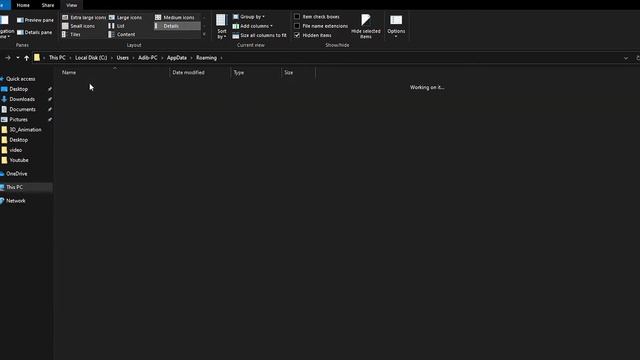Select Network in navigation pane
This screenshot has width=640, height=360.
point(16,201)
